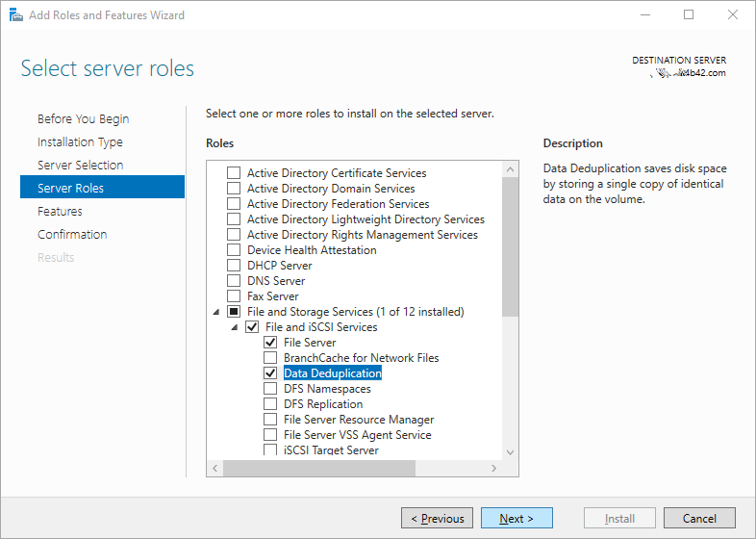
Task: Select the File Server Resource Manager label
Action: point(359,420)
